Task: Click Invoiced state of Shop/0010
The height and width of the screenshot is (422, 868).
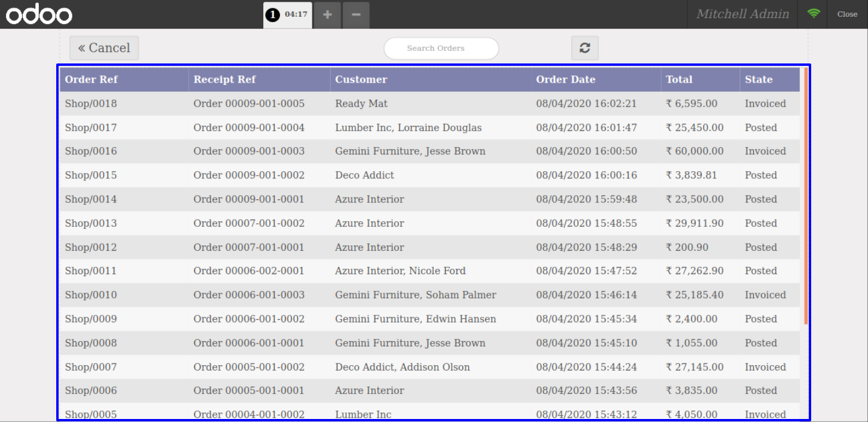Action: [765, 295]
